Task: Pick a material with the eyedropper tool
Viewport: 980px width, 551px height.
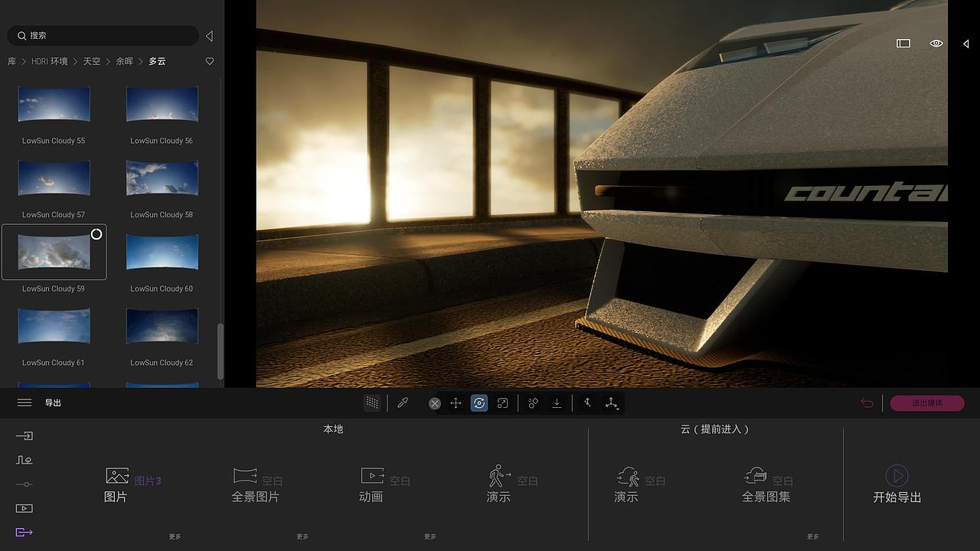Action: coord(403,403)
